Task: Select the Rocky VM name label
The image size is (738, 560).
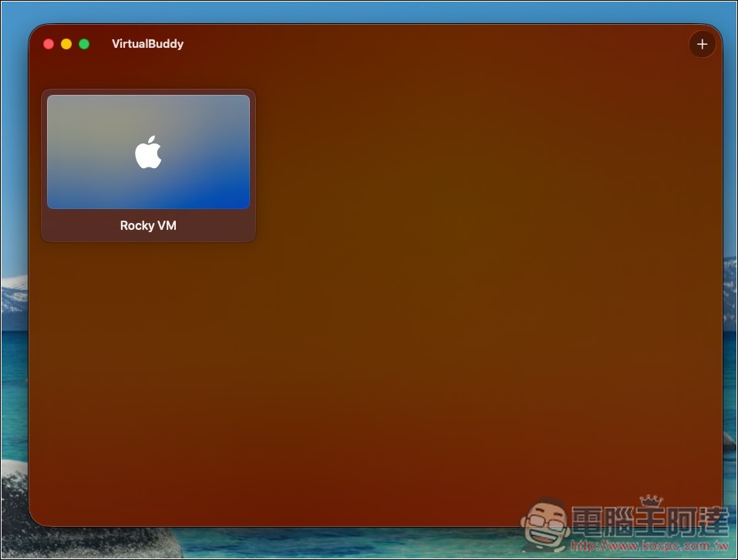Action: (148, 225)
